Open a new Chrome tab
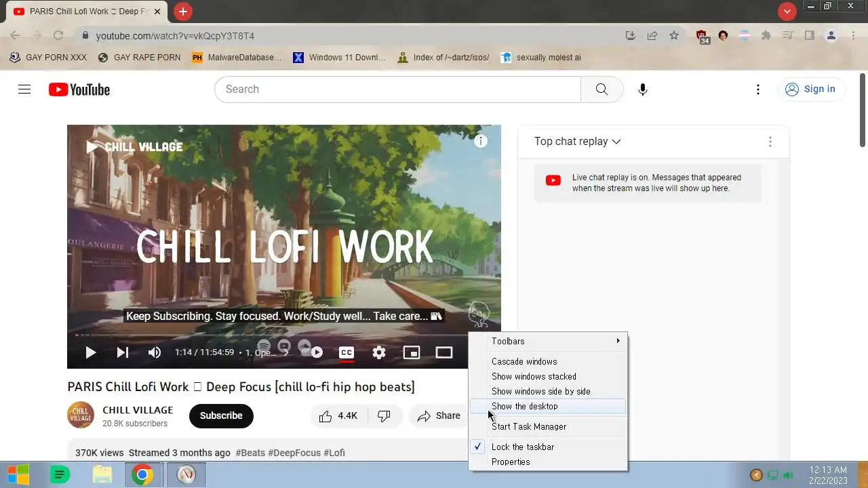The height and width of the screenshot is (488, 868). click(x=182, y=12)
